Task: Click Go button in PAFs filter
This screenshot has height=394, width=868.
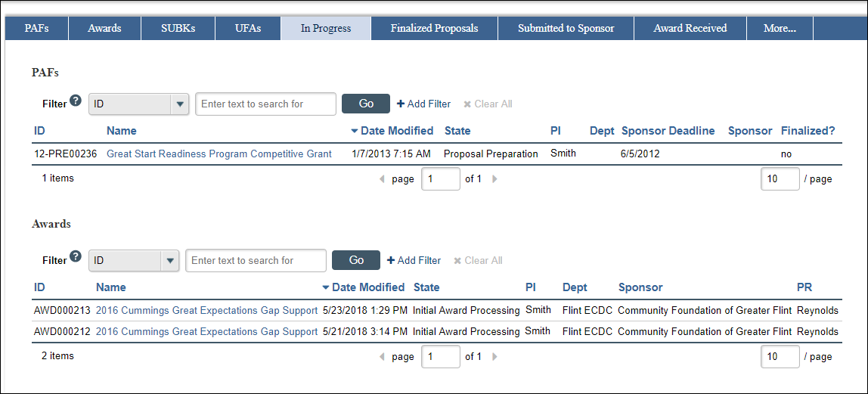Action: (x=366, y=104)
